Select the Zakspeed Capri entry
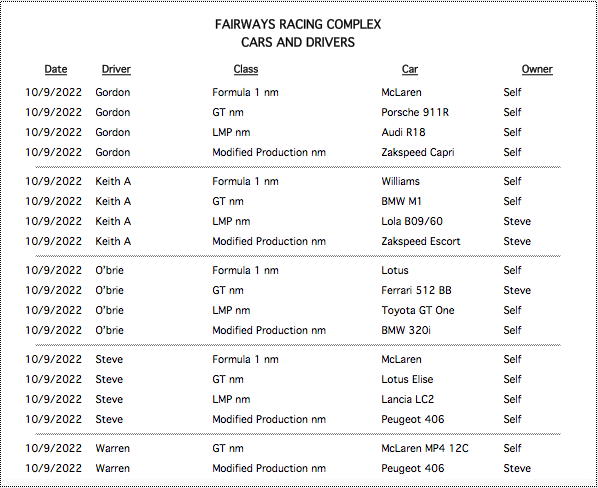This screenshot has height=488, width=598. (x=418, y=152)
